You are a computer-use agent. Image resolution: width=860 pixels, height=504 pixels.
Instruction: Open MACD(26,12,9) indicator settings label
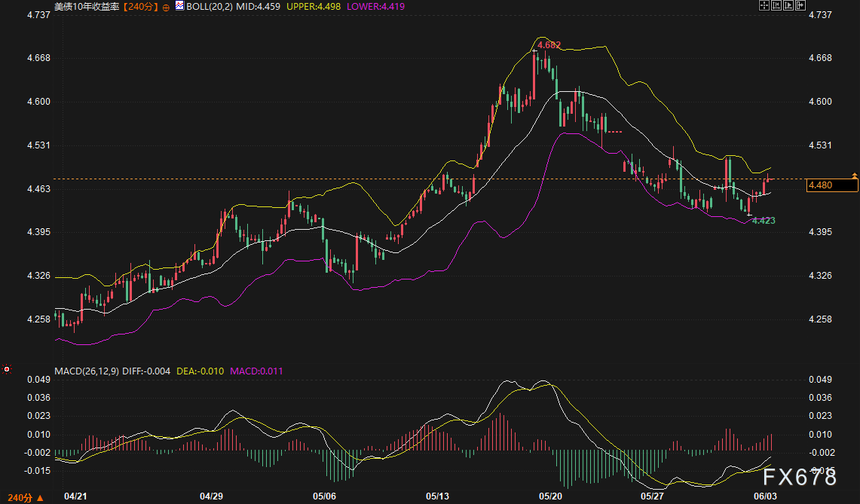[x=87, y=371]
